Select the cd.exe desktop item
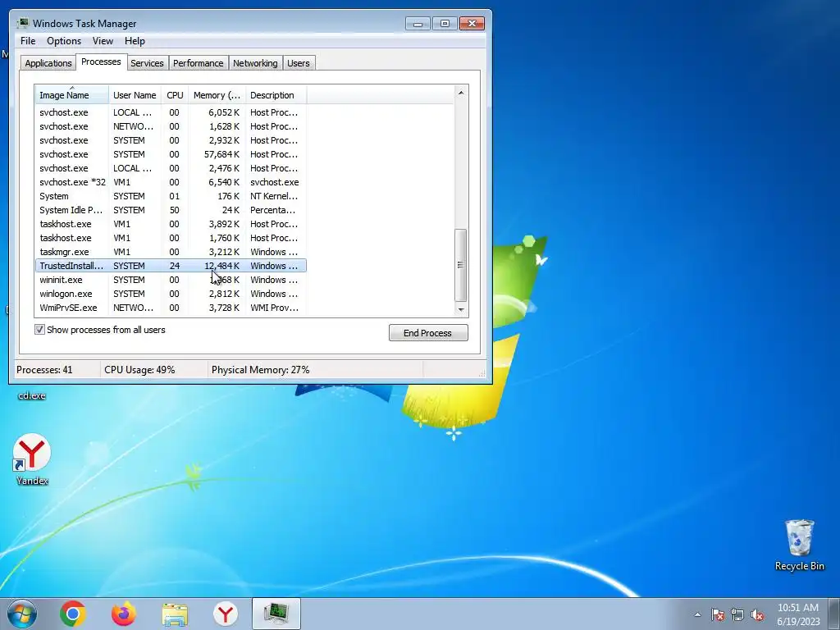 pos(32,395)
